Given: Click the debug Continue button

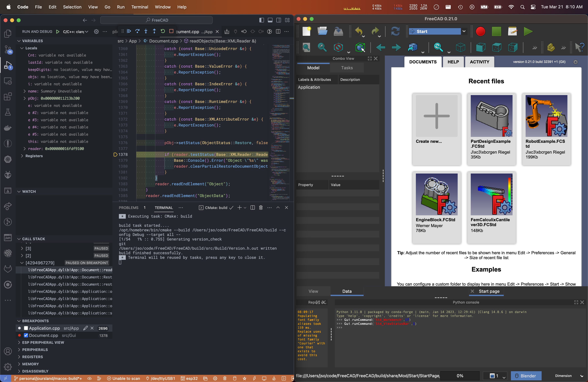Looking at the screenshot, I should click(129, 31).
